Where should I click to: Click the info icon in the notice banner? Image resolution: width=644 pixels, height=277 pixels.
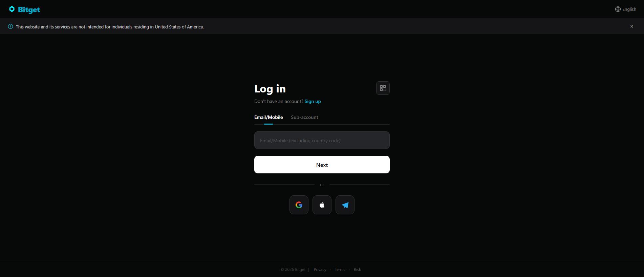[x=10, y=26]
